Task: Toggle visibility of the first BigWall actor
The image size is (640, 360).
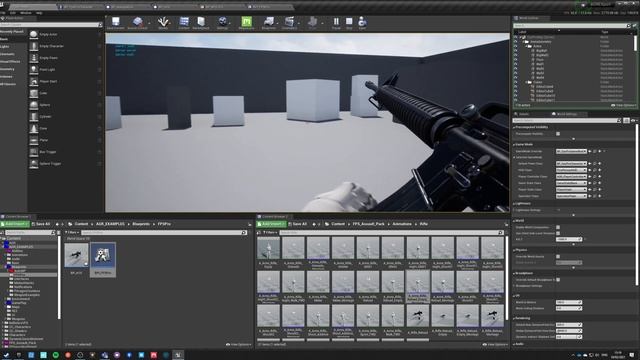Action: [516, 51]
